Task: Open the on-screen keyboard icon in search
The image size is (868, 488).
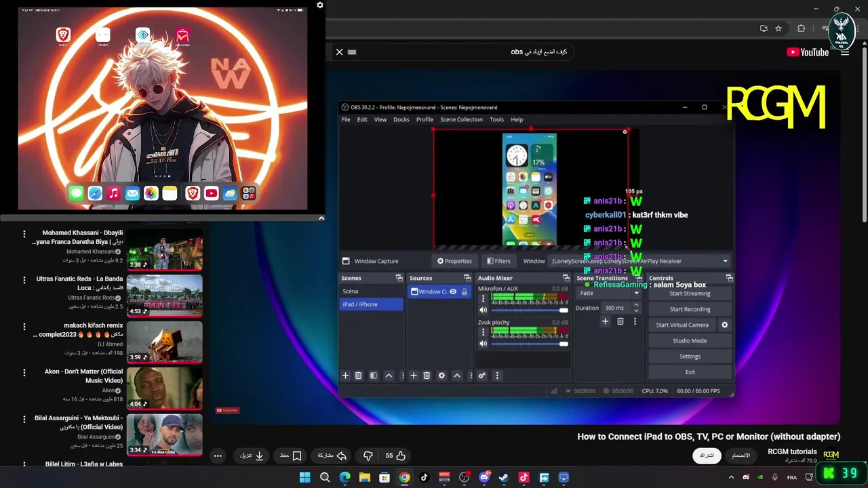Action: pos(352,52)
